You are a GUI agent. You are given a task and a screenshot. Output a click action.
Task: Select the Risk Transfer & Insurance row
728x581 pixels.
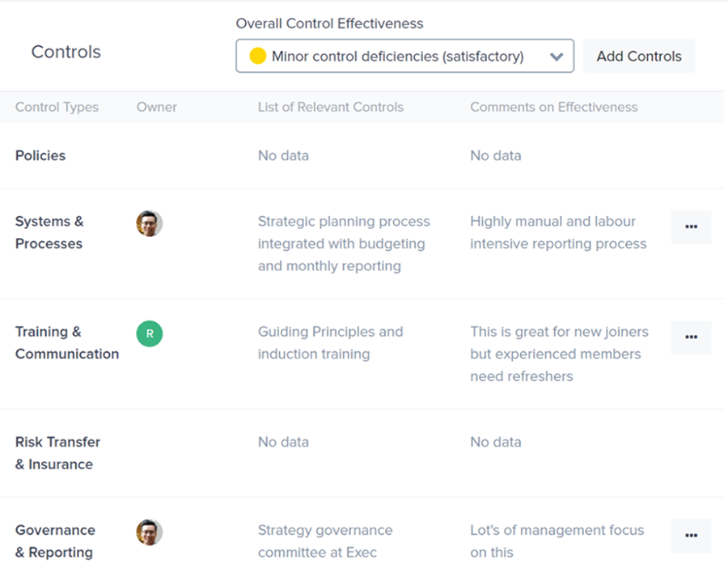tap(57, 453)
